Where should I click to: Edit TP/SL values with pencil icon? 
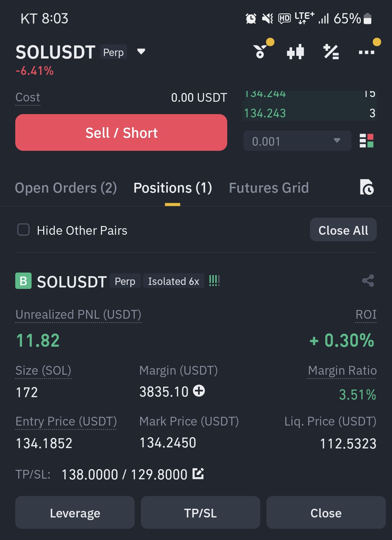198,473
